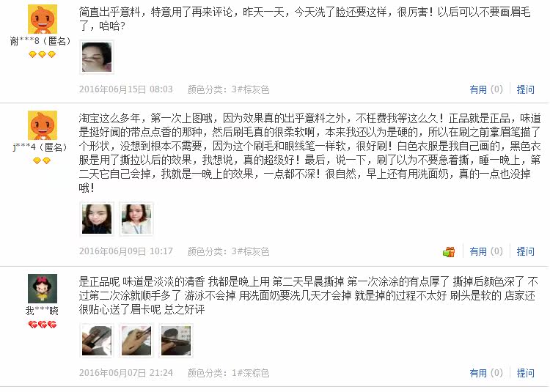550x392 pixels.
Task: Open the first product photo in the third review
Action: click(x=97, y=341)
